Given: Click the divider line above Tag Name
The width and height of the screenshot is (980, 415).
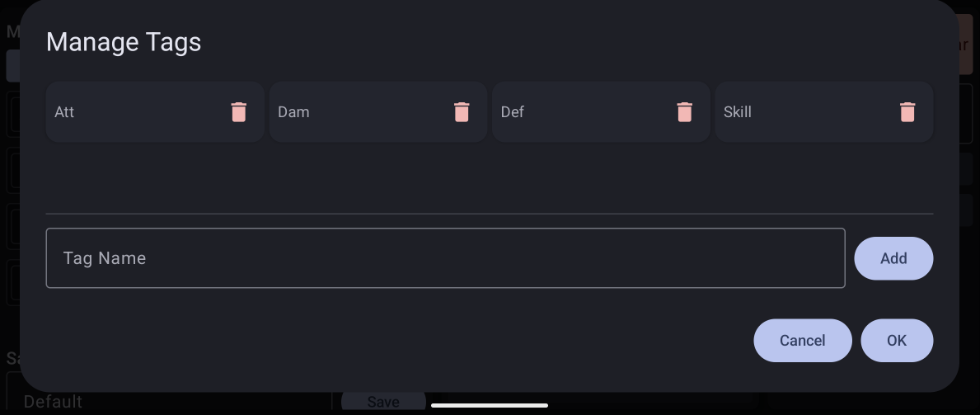Looking at the screenshot, I should click(490, 214).
